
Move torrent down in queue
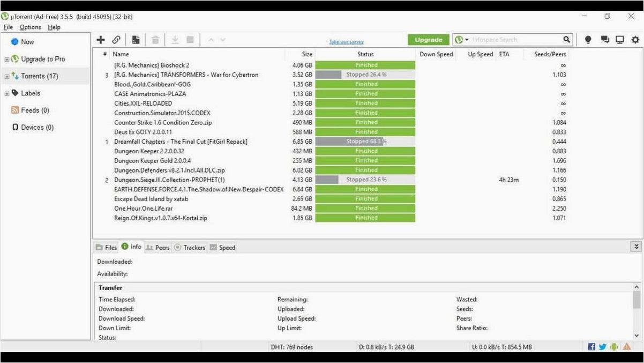click(x=222, y=40)
